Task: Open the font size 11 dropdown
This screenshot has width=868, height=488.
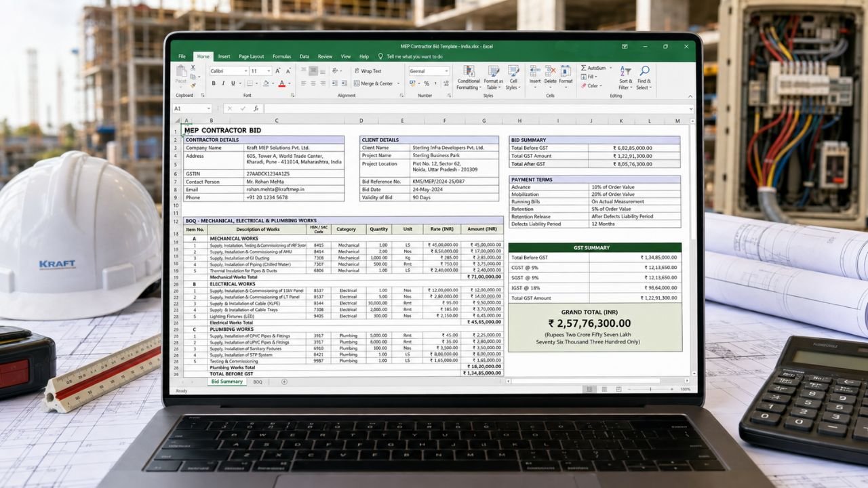Action: pos(269,70)
